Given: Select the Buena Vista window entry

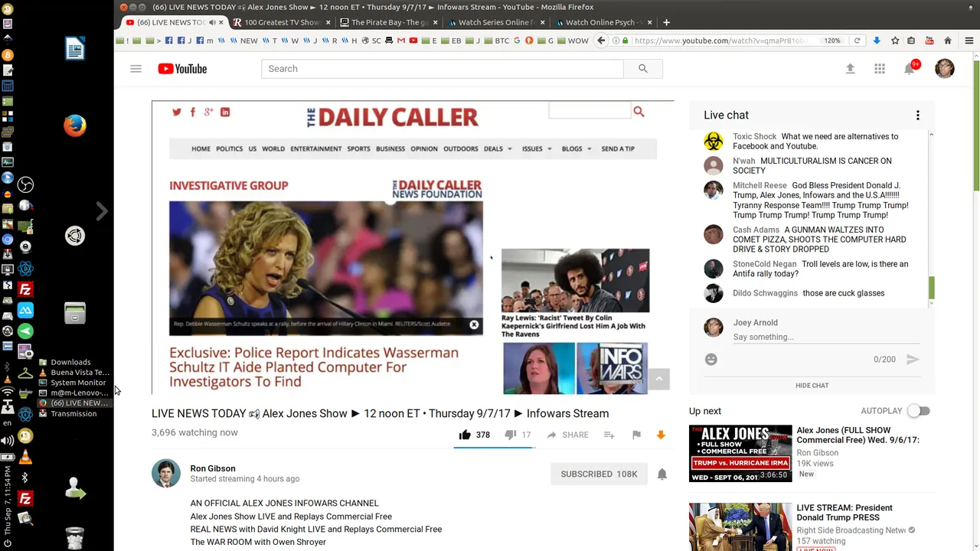Looking at the screenshot, I should click(x=73, y=372).
